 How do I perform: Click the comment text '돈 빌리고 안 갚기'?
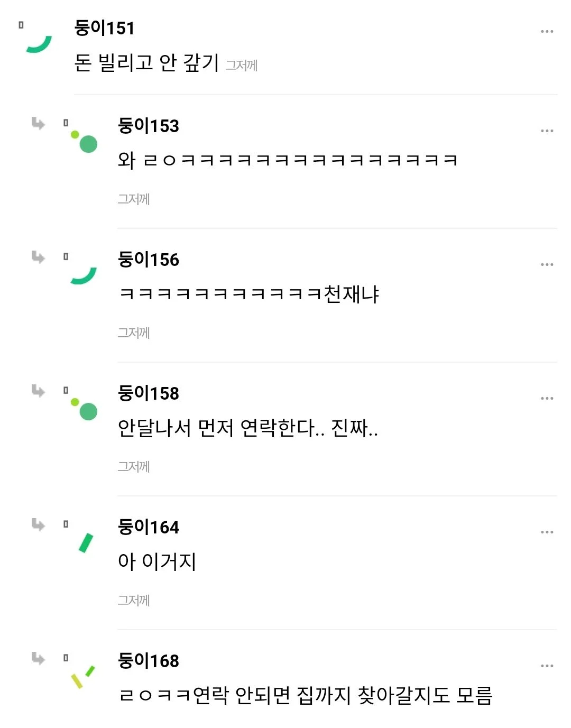(146, 63)
